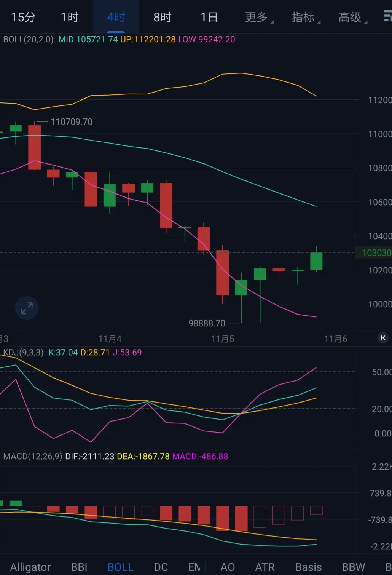392x575 pixels.
Task: Tap the fullscreen expand chart icon
Action: 27,308
